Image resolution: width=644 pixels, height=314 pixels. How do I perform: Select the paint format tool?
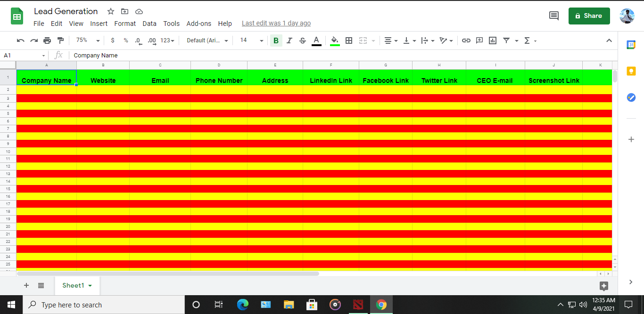(x=60, y=40)
